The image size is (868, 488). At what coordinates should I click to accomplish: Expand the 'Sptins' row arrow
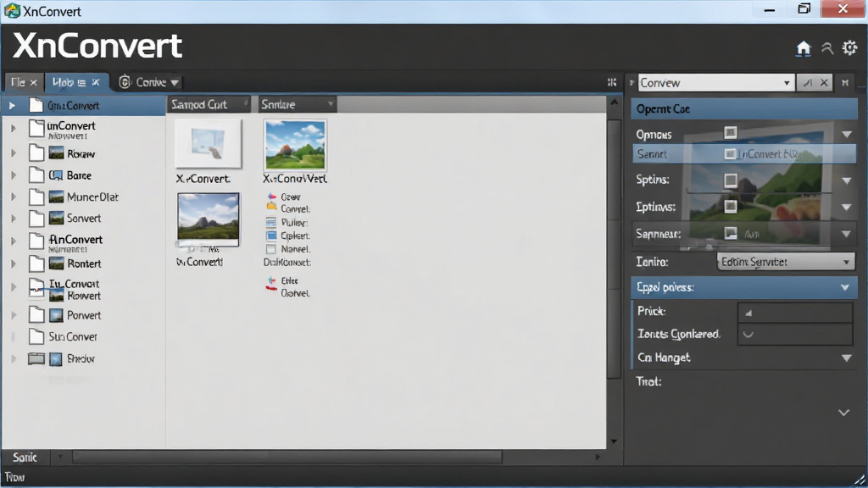coord(847,180)
